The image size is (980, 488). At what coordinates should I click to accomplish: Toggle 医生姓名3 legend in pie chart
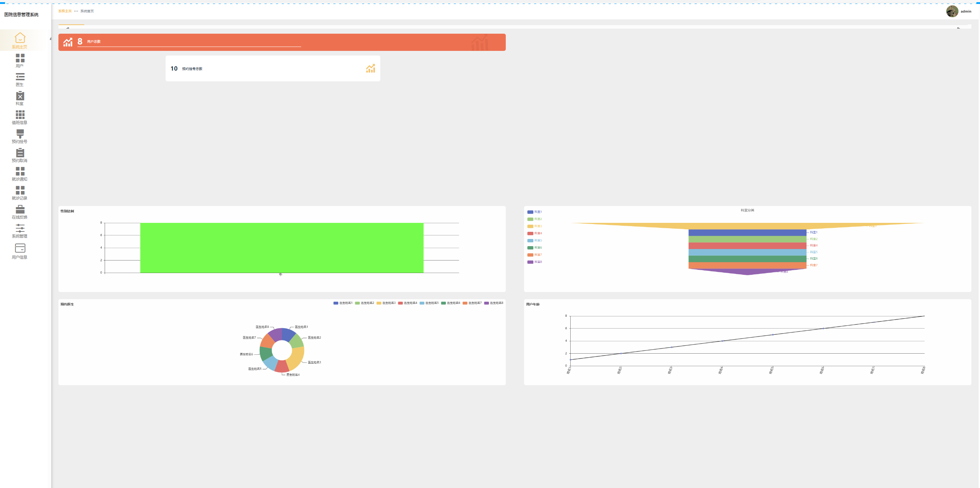pyautogui.click(x=386, y=303)
